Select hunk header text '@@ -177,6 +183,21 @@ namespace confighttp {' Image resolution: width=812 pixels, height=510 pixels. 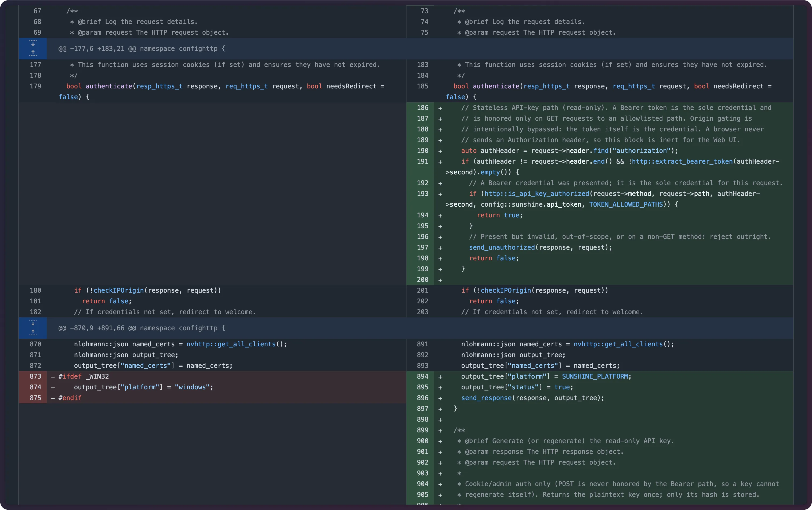pos(142,49)
